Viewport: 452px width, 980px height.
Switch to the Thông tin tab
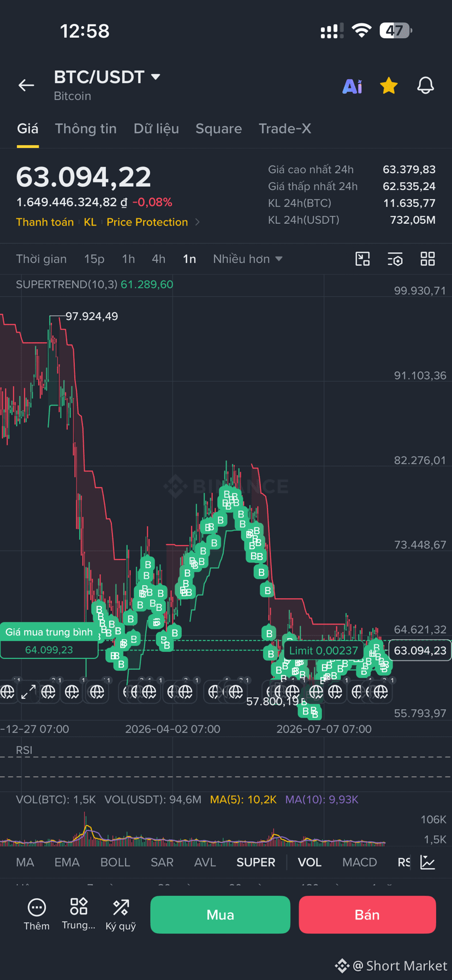pos(86,129)
